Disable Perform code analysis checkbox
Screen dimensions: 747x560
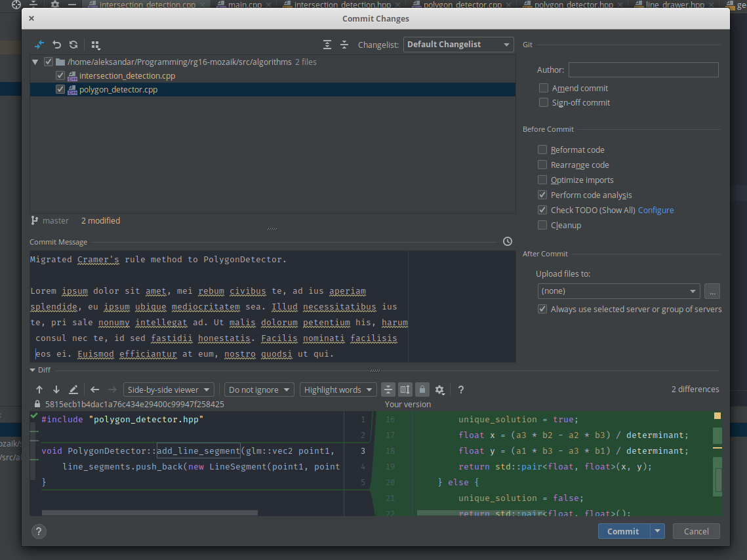pyautogui.click(x=542, y=195)
